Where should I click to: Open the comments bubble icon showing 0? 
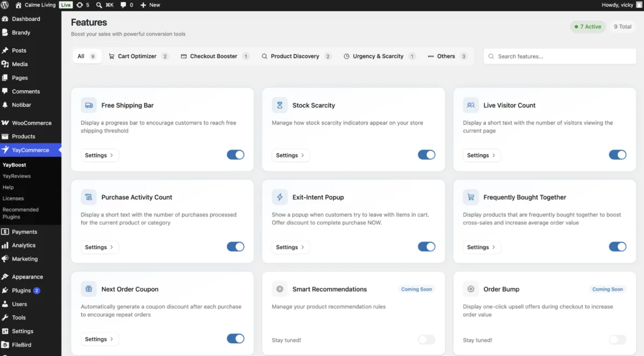123,5
